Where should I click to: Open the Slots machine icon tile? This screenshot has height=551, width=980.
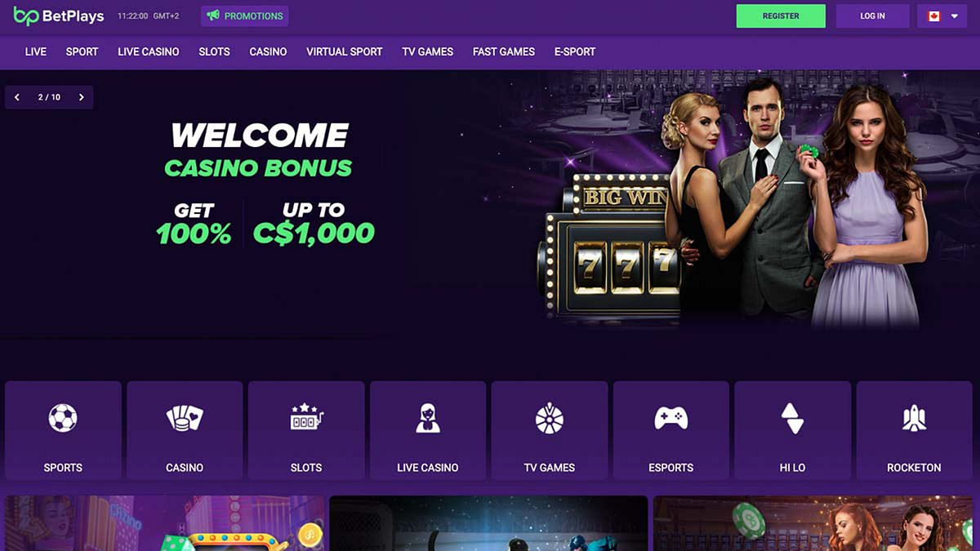click(x=306, y=429)
